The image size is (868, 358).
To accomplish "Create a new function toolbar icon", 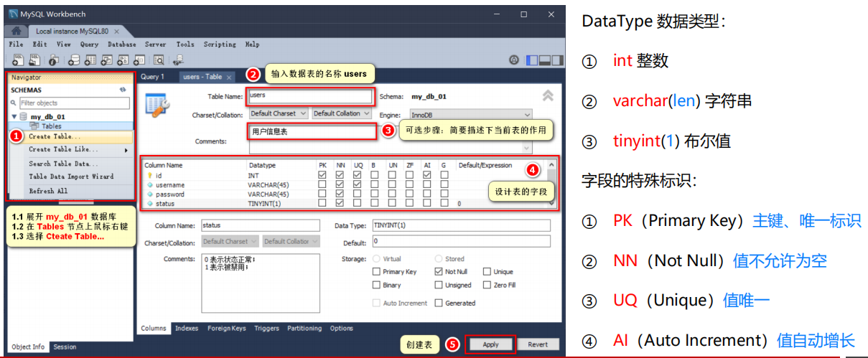I will coord(141,60).
